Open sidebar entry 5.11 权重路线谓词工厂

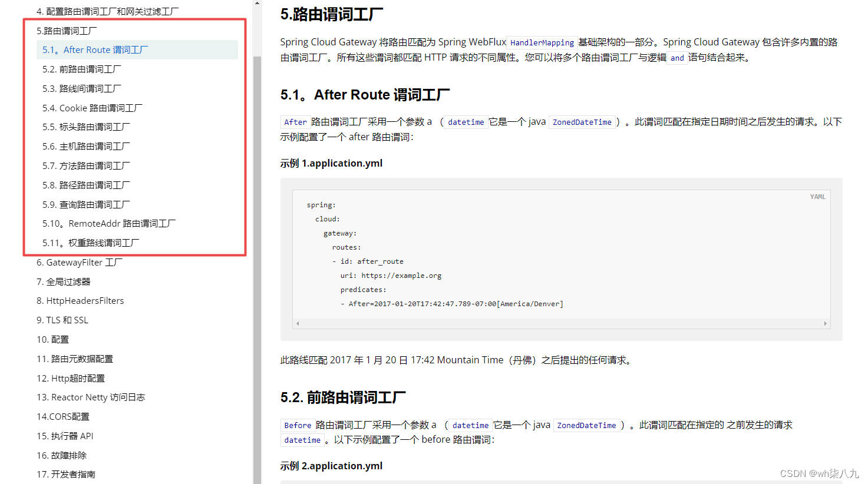pyautogui.click(x=91, y=243)
